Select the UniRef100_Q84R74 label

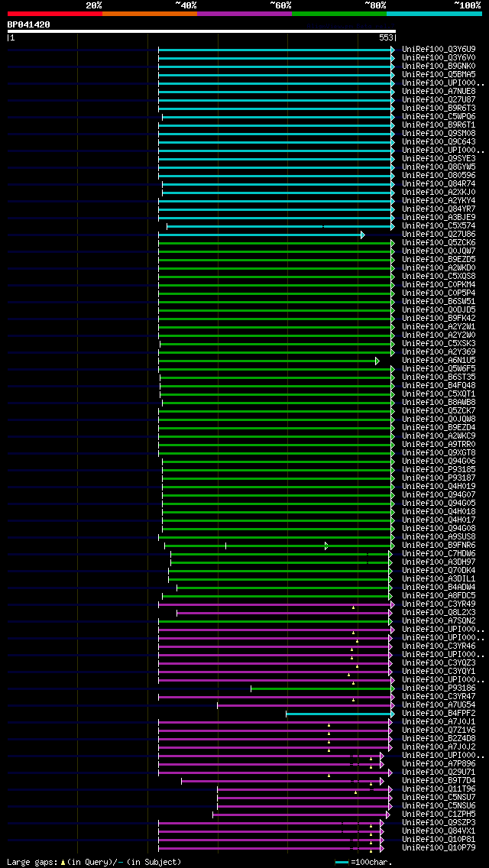439,184
